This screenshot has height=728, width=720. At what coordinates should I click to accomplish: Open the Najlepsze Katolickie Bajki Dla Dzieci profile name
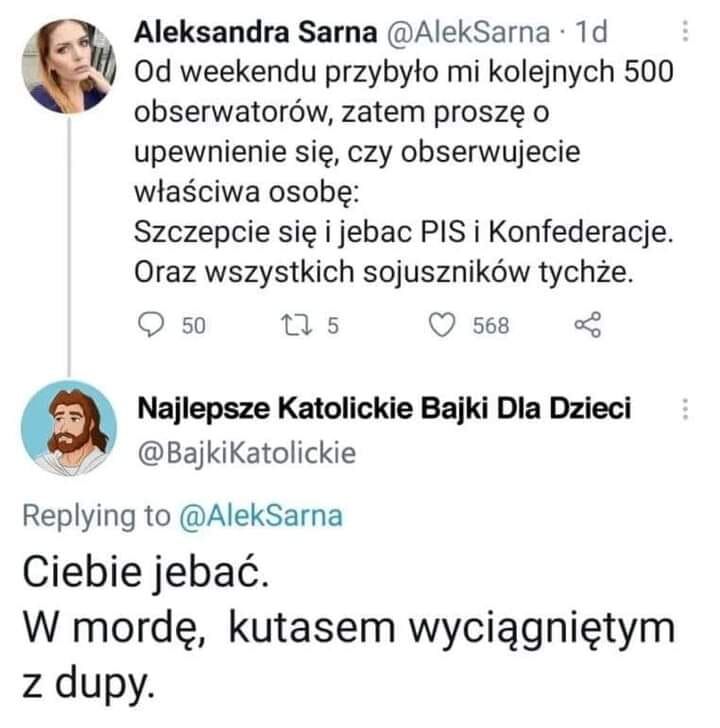point(383,409)
